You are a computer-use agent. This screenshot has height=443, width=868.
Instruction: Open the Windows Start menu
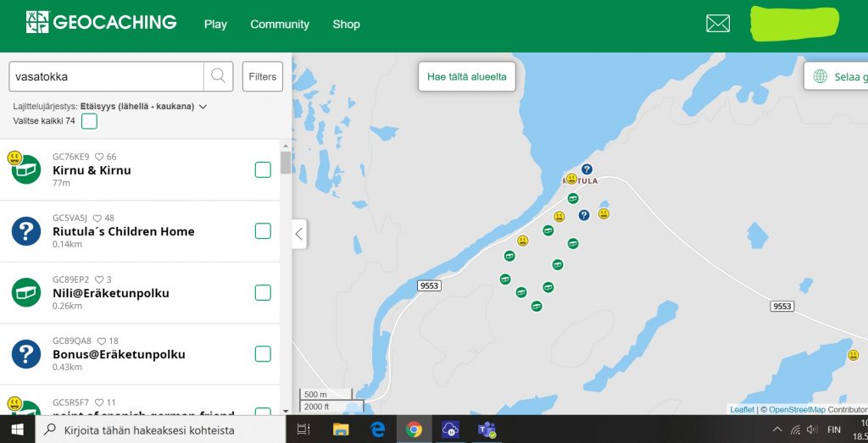pyautogui.click(x=17, y=429)
